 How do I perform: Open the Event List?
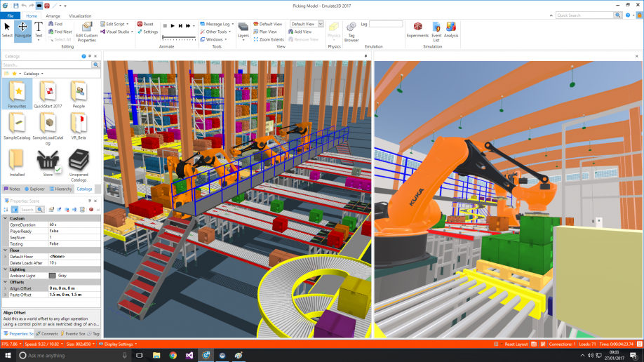point(436,32)
